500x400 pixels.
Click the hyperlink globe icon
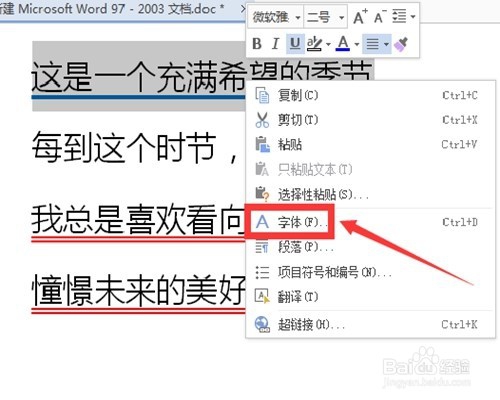tap(262, 324)
